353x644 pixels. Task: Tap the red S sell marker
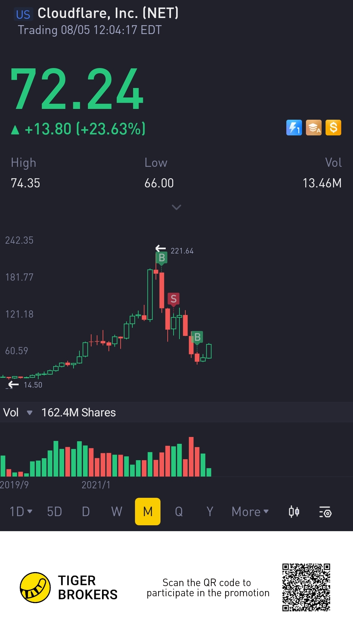pyautogui.click(x=174, y=298)
